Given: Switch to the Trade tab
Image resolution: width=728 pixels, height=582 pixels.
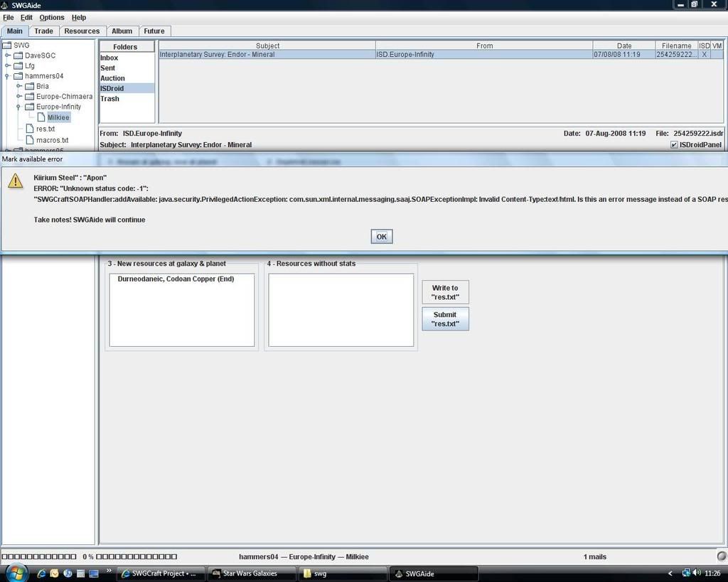Looking at the screenshot, I should [x=43, y=31].
